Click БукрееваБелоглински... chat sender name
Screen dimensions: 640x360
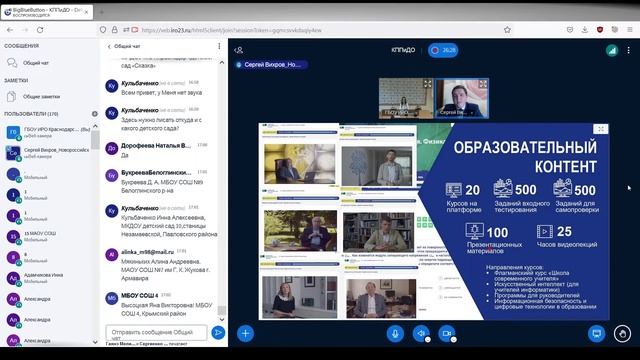click(156, 173)
